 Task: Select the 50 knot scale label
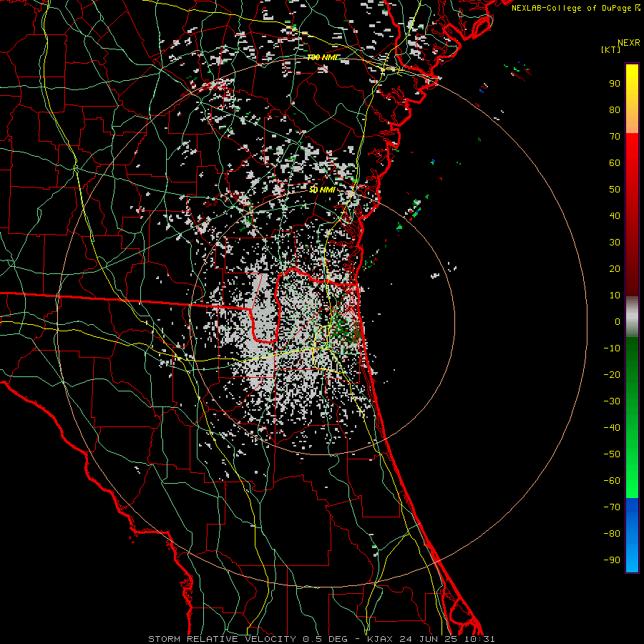pos(615,190)
